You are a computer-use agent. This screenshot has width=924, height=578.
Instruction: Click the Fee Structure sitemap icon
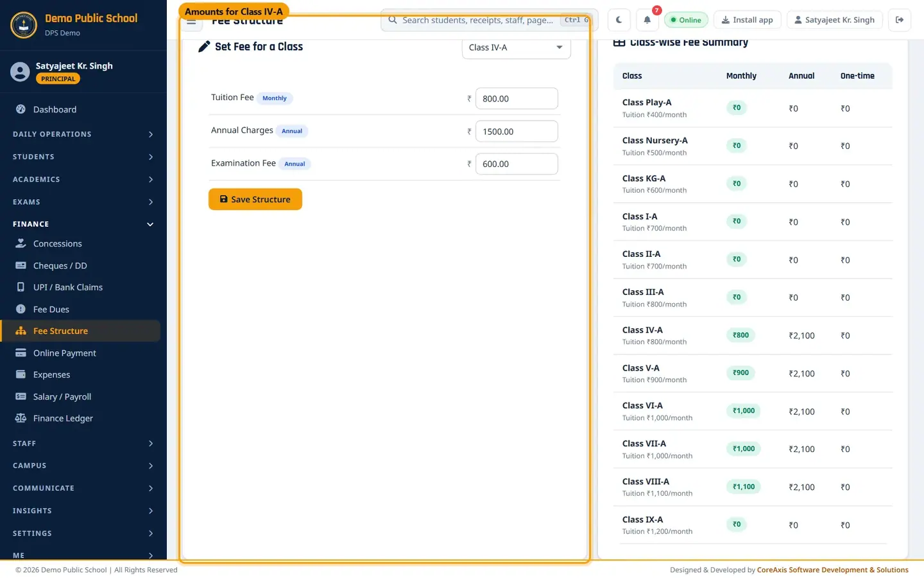click(x=21, y=331)
